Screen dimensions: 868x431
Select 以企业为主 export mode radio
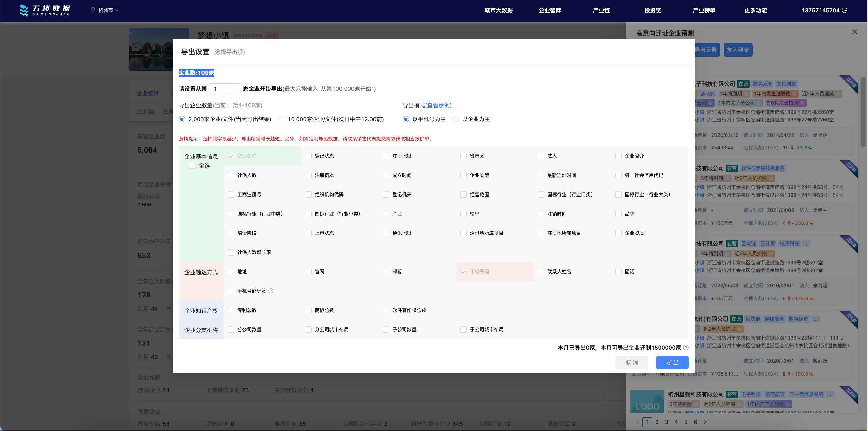point(456,119)
